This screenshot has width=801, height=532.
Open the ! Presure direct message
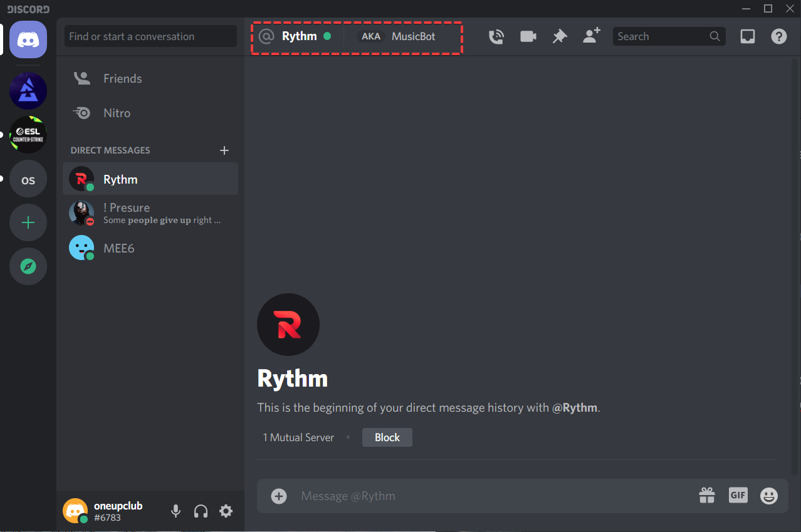point(150,214)
